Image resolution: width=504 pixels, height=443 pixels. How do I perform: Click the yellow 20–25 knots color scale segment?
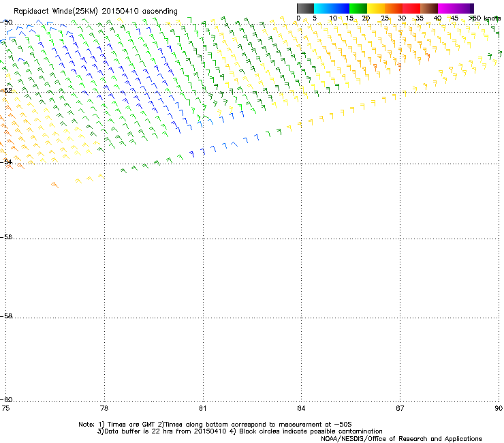[x=376, y=8]
